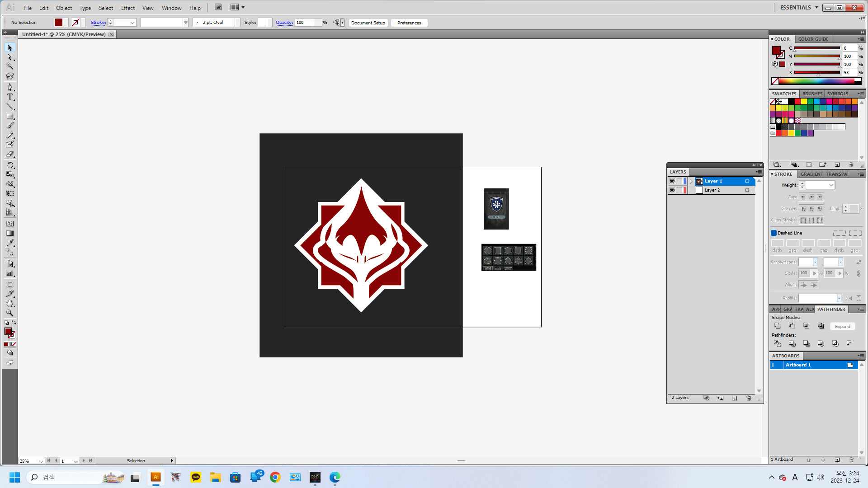The height and width of the screenshot is (488, 868).
Task: Hide Layer 2 using eye icon
Action: click(672, 190)
